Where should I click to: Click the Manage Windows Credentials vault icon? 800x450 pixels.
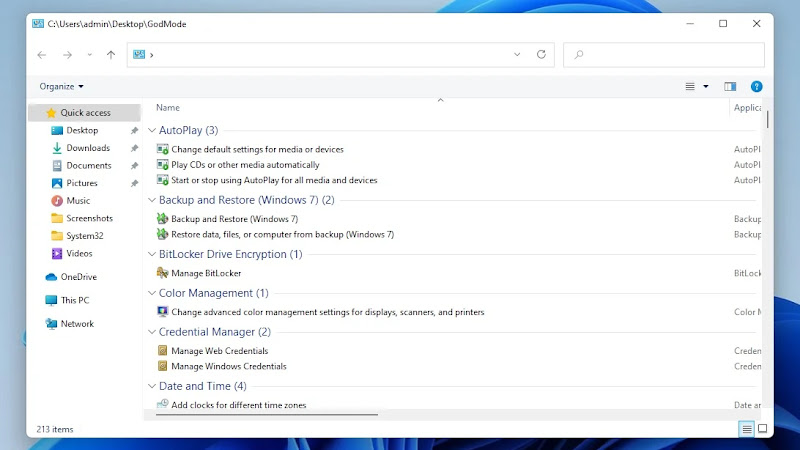click(x=162, y=366)
